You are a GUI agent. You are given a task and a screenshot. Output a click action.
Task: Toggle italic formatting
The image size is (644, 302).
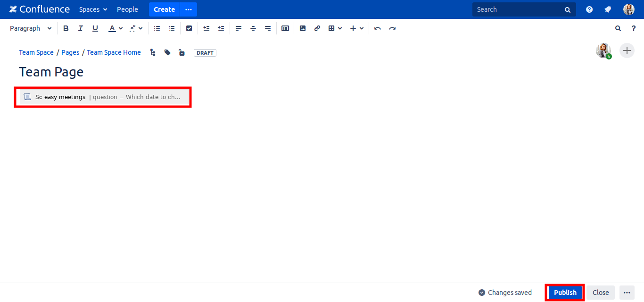pos(81,28)
